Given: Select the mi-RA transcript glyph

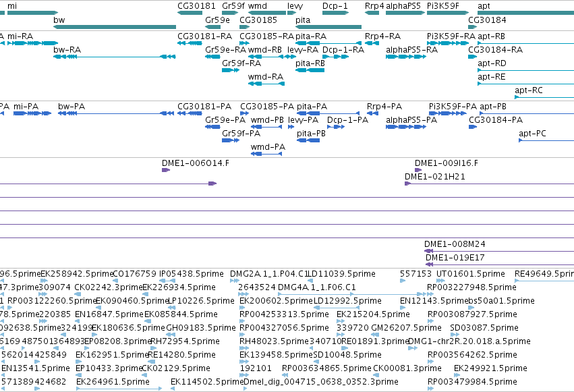Looking at the screenshot, I should pyautogui.click(x=32, y=43).
